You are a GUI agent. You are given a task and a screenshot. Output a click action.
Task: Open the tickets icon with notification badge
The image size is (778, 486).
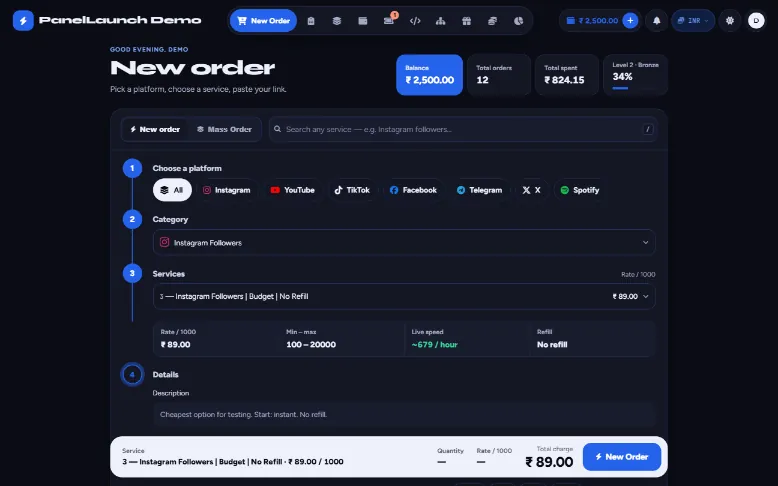click(x=389, y=21)
